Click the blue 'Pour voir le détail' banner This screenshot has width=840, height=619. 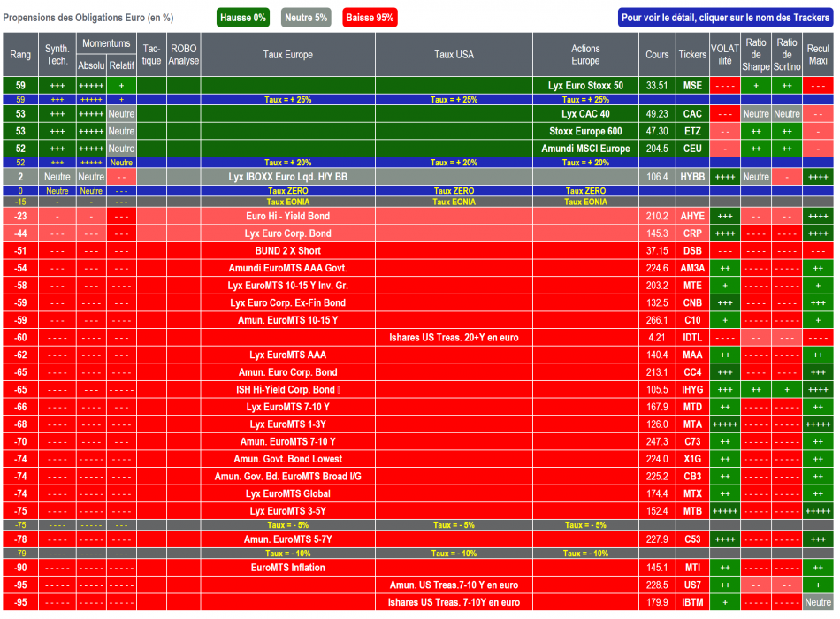[725, 18]
